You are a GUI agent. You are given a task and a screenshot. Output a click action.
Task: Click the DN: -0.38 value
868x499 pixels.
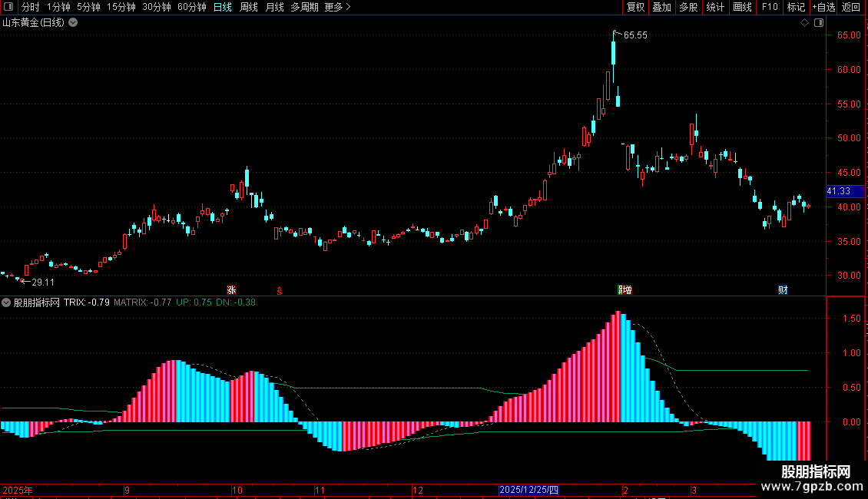click(236, 302)
